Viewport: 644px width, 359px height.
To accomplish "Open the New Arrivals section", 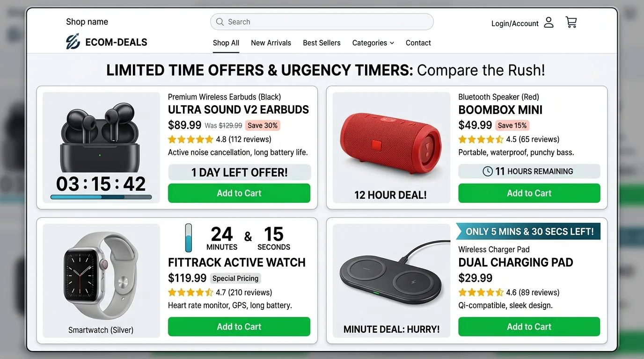I will [x=271, y=43].
